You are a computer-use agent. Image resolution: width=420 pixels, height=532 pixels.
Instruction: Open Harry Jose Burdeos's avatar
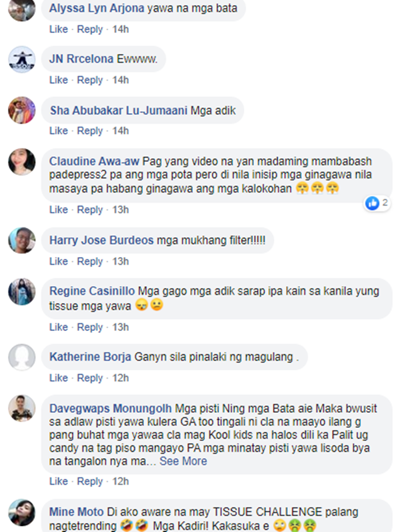click(22, 241)
